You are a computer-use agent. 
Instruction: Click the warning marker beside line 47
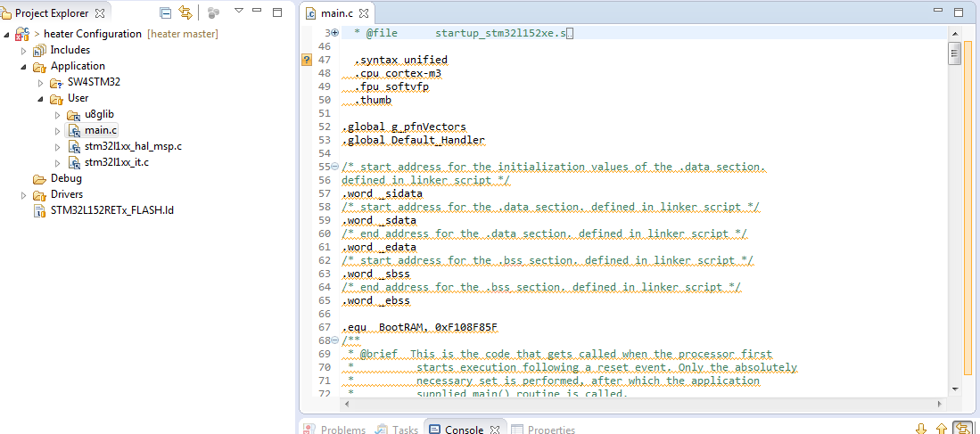(307, 60)
